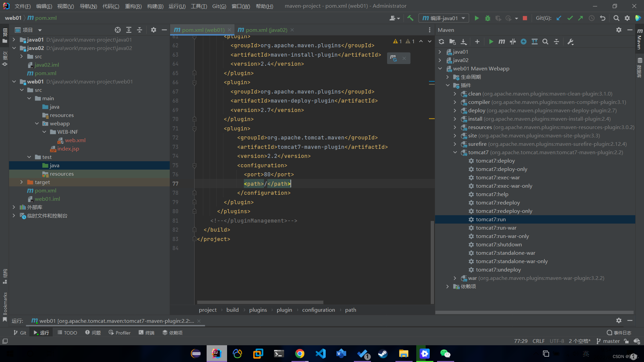This screenshot has width=644, height=362.
Task: Open TODO tool window tab
Action: coord(67,333)
